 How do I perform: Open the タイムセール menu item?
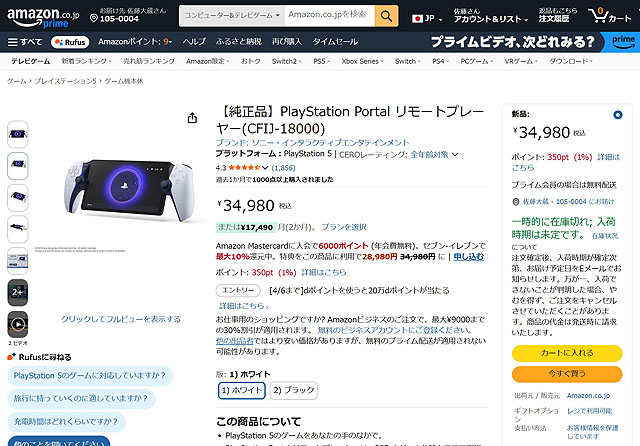[x=335, y=42]
